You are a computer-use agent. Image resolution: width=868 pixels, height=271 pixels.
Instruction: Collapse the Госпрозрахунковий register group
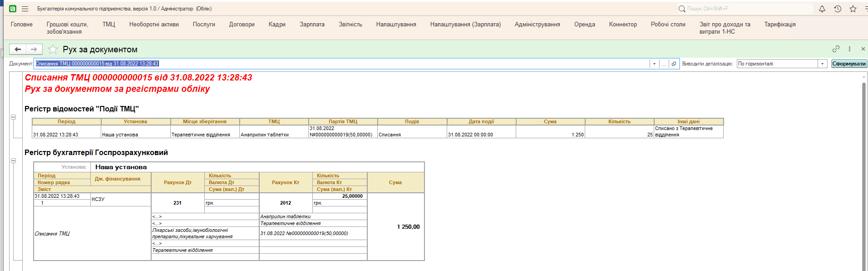[14, 161]
